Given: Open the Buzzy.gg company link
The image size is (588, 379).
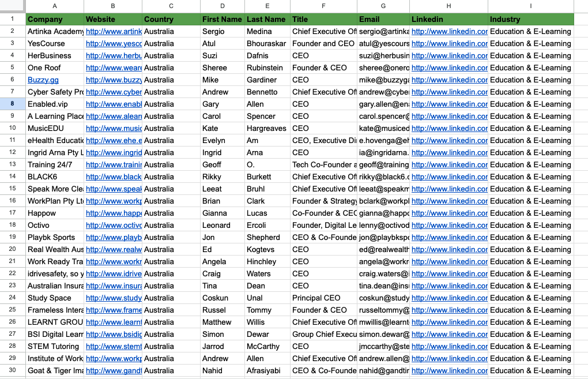Looking at the screenshot, I should tap(43, 80).
